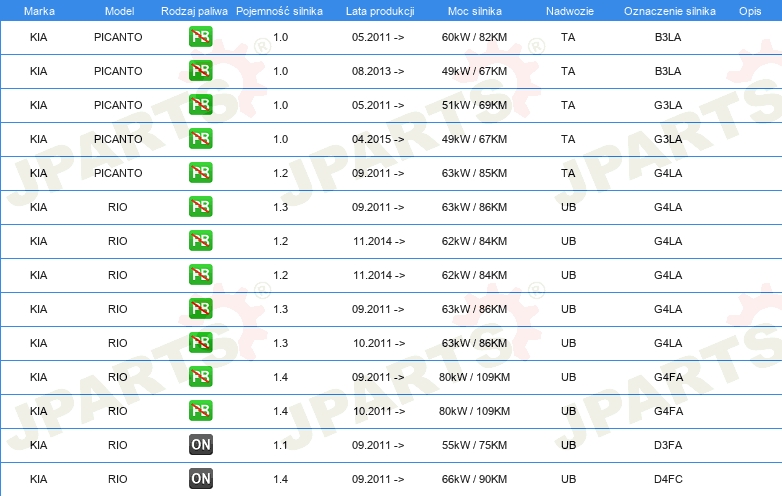Click the PB fuel icon in the Rio 1.4 09.2011 G4FA row

point(200,376)
